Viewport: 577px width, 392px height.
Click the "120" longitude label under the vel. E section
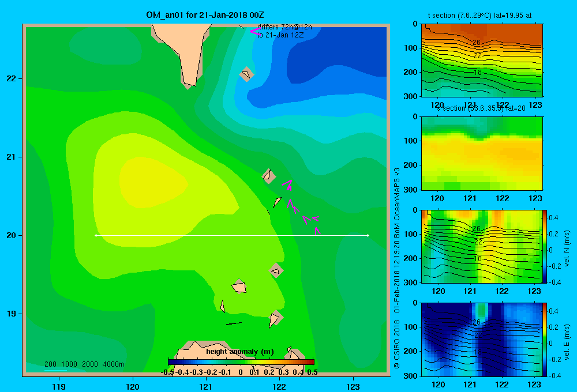(x=439, y=385)
